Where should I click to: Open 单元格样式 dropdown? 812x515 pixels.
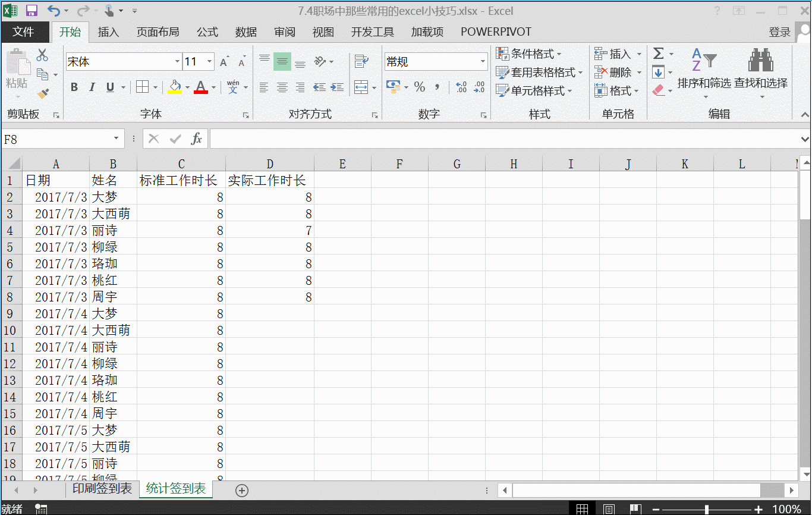(x=534, y=91)
